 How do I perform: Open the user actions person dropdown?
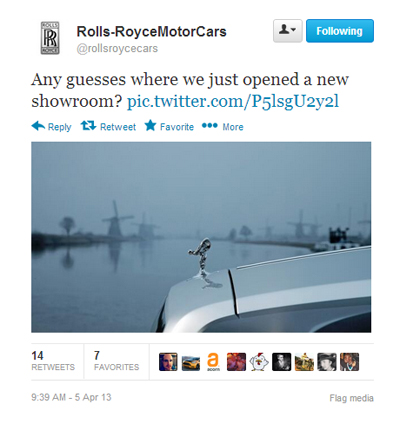click(x=288, y=31)
